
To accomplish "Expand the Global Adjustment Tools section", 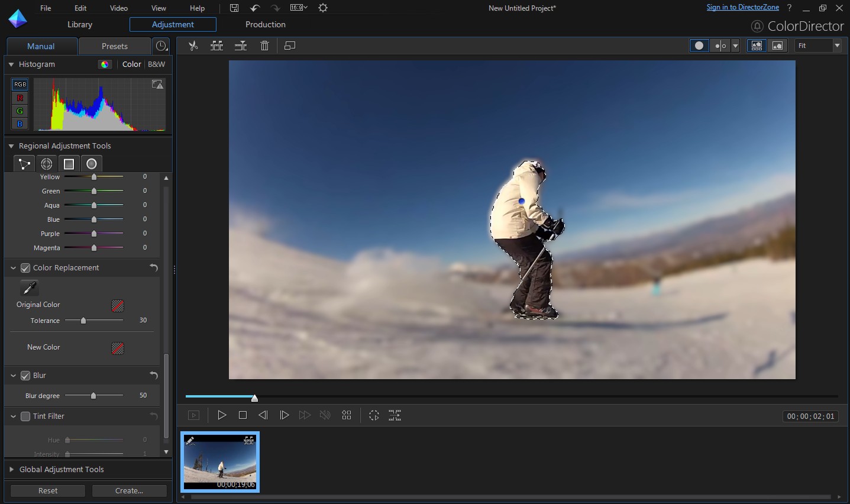I will pyautogui.click(x=10, y=469).
